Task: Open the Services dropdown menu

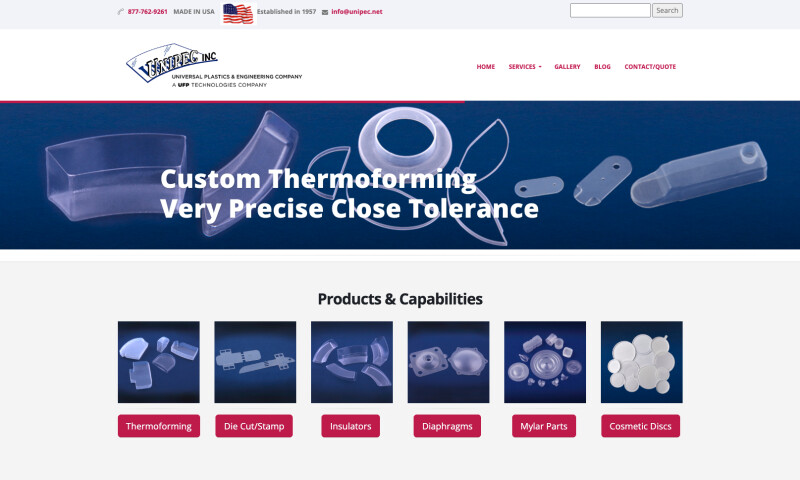Action: click(x=524, y=67)
